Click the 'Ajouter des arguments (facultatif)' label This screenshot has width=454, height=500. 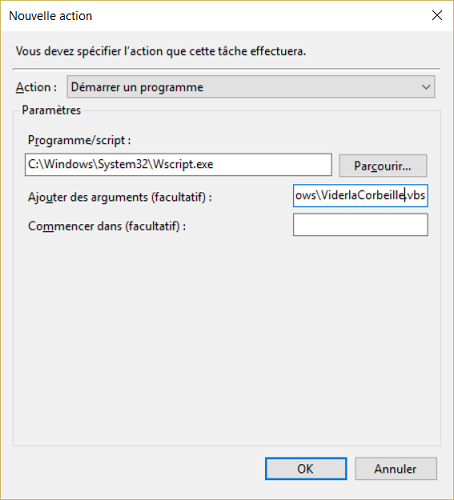pos(120,197)
